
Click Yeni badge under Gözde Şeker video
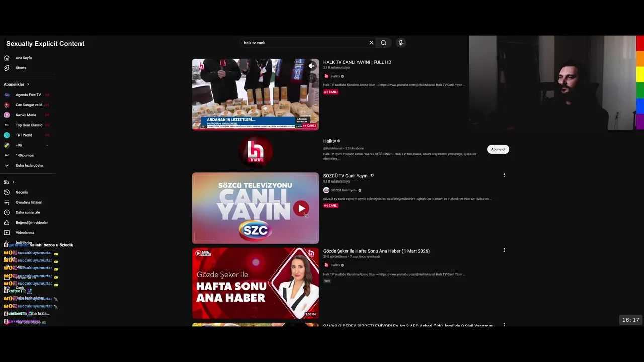click(x=327, y=281)
